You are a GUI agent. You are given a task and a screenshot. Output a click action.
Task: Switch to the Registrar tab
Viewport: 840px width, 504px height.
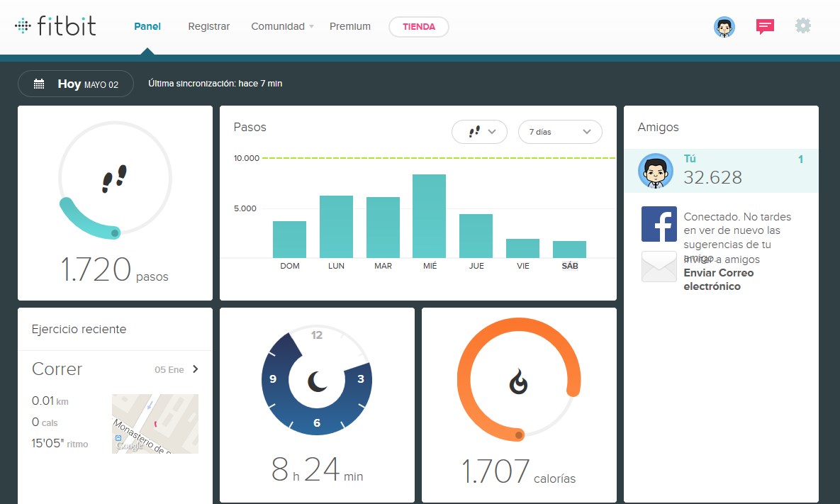(x=208, y=27)
